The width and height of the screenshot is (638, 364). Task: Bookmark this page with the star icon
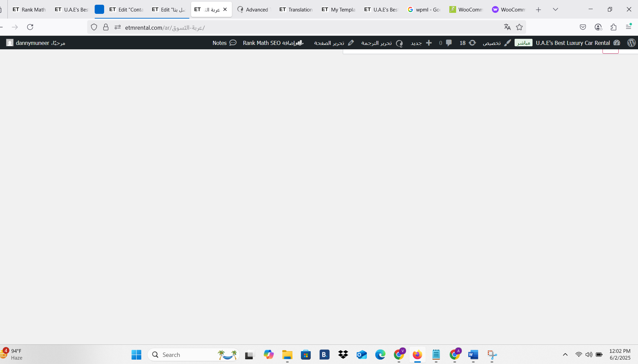coord(519,27)
